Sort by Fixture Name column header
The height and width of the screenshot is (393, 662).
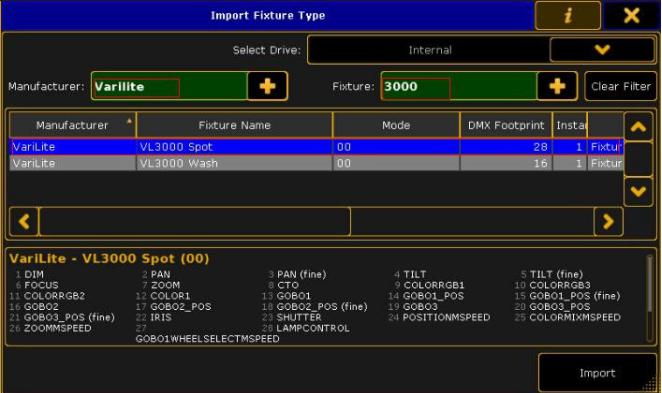pyautogui.click(x=234, y=125)
